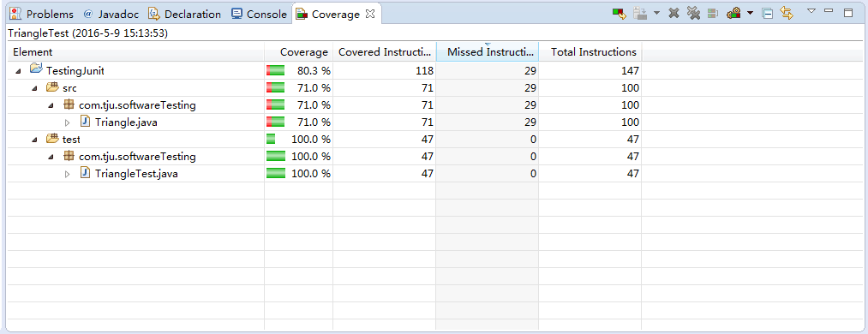Sort by the Element column header
Image resolution: width=868 pixels, height=334 pixels.
(135, 52)
